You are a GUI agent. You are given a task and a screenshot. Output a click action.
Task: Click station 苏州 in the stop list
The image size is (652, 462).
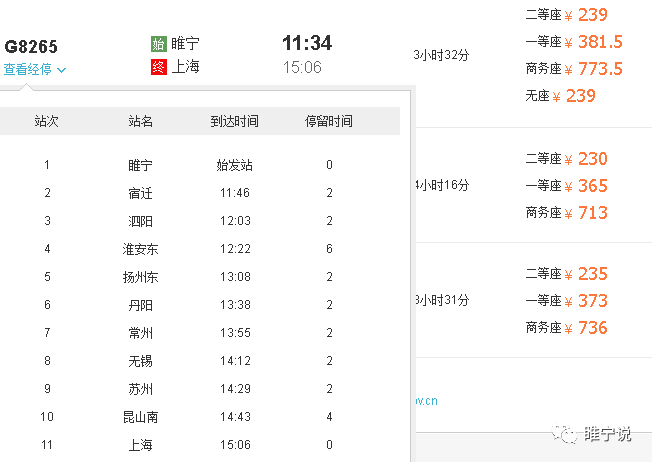[x=141, y=389]
